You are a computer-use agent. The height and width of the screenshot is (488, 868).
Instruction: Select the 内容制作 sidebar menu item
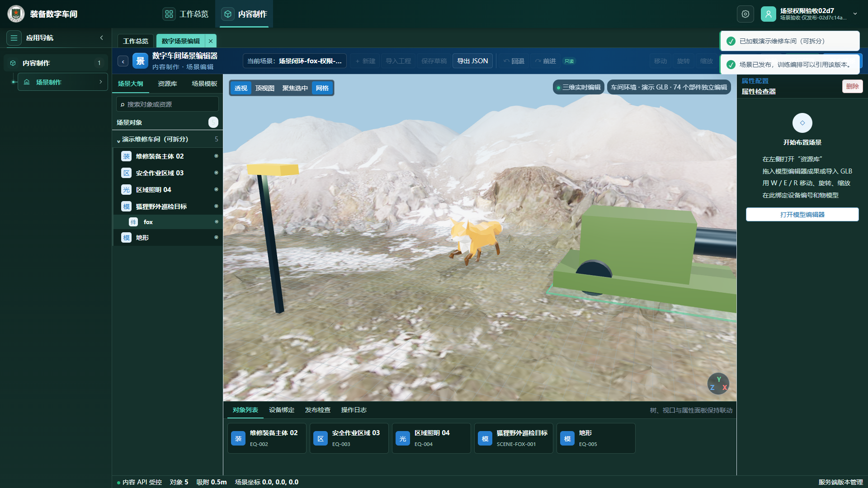[x=56, y=63]
